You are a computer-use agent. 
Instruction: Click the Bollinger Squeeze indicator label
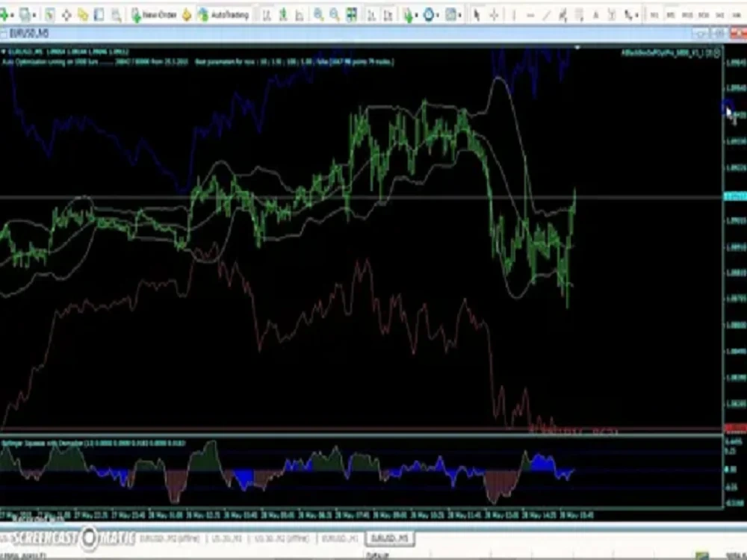(x=93, y=444)
